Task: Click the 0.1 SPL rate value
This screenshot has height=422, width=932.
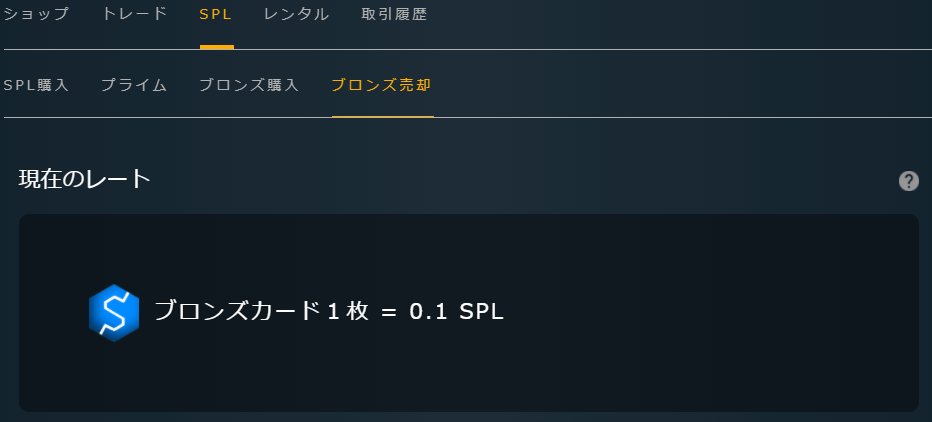Action: coord(456,312)
